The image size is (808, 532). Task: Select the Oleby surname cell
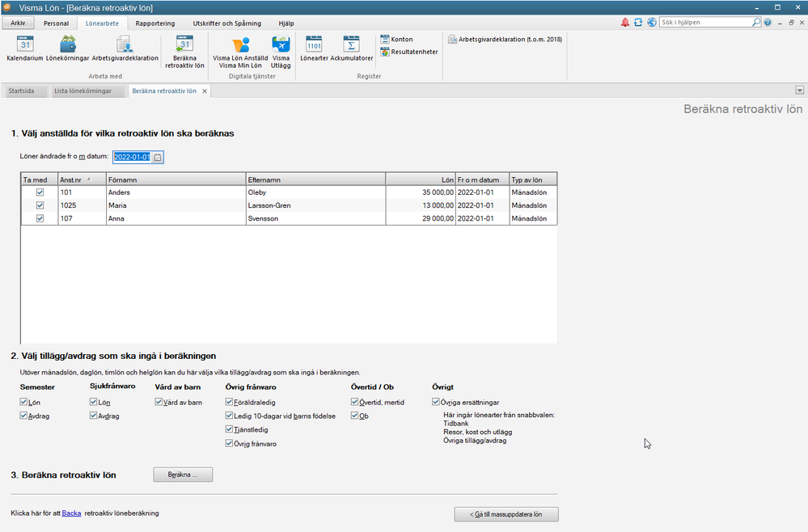pos(316,192)
